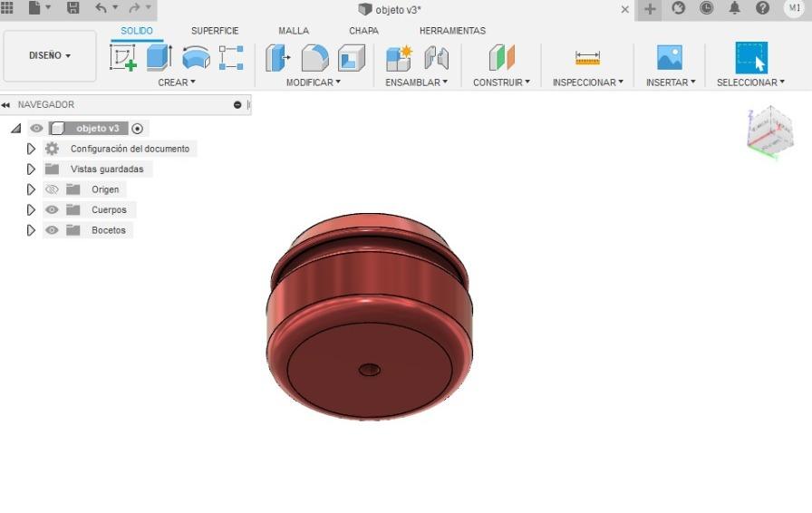Expand the Cuerpos node
812x513 pixels.
[31, 210]
